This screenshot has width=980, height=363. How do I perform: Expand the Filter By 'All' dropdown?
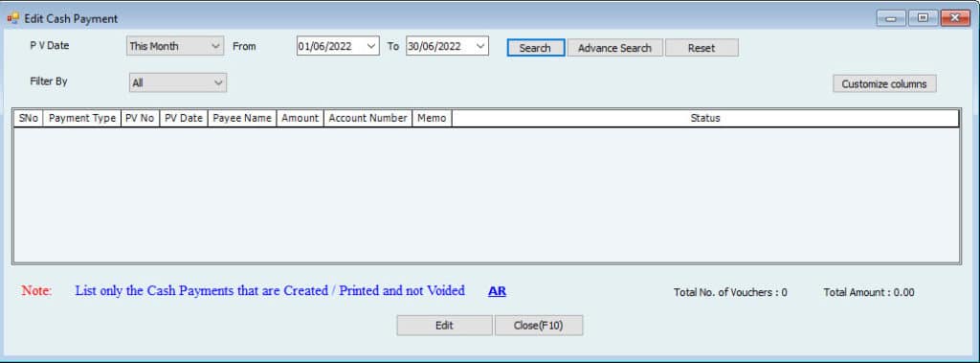[x=178, y=82]
